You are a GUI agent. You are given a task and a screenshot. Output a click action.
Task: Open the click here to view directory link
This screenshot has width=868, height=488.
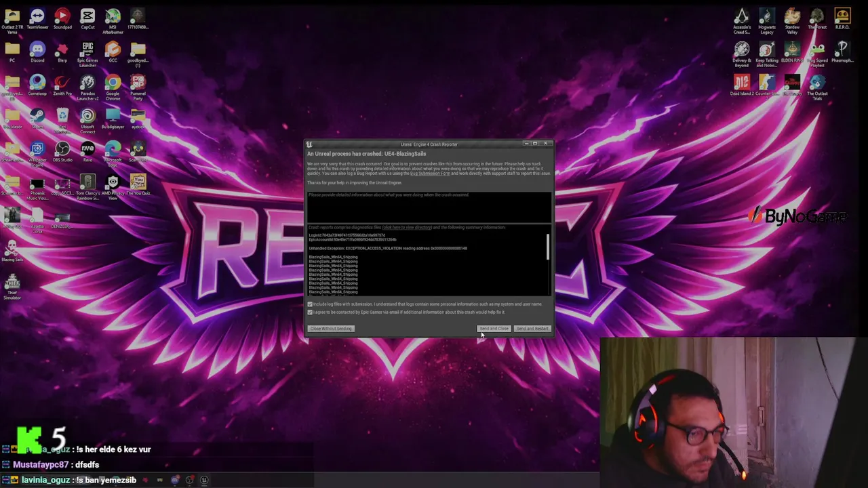407,228
